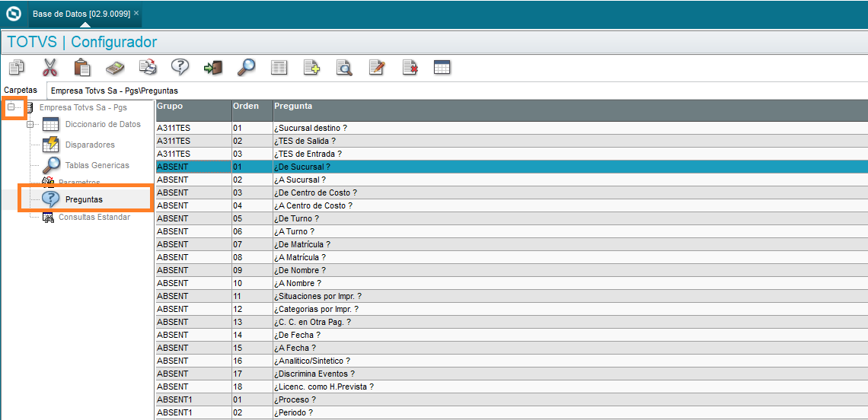Delete record with red X document icon

(410, 68)
